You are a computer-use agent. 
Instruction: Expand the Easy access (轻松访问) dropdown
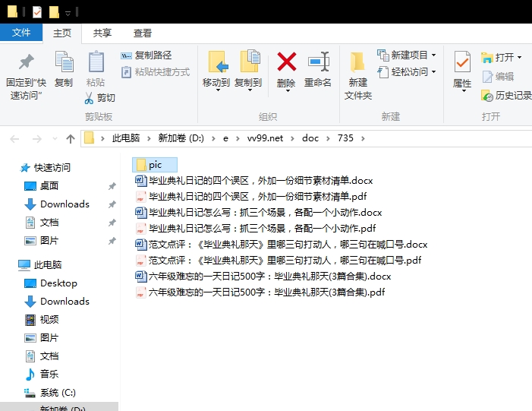433,72
